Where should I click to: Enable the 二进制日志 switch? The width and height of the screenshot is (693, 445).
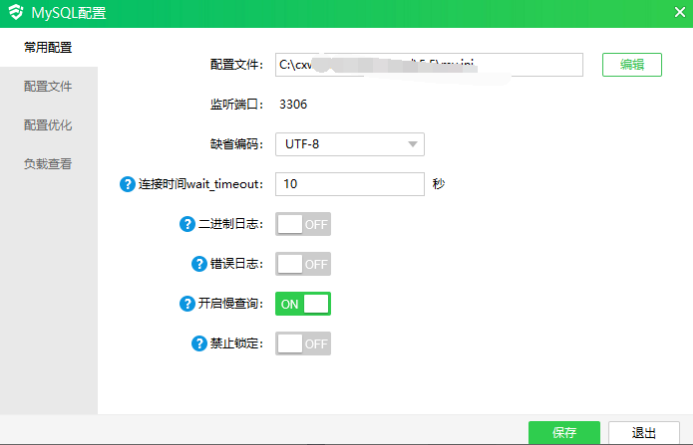coord(303,224)
